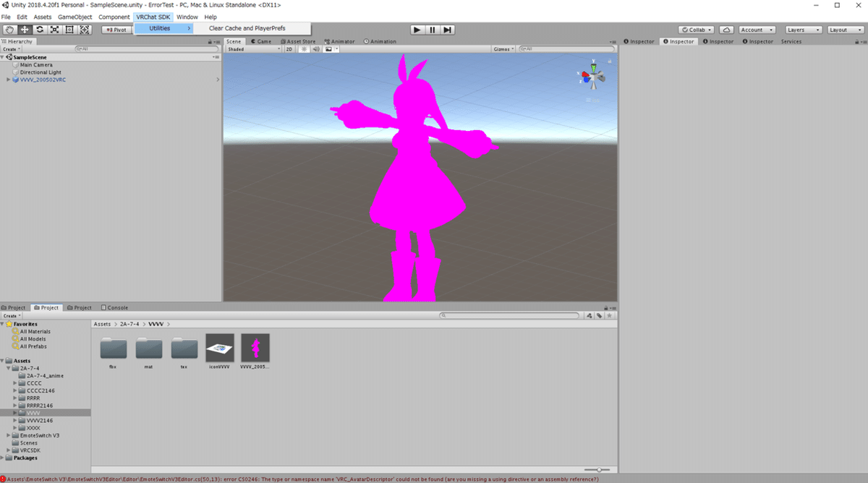
Task: Step one frame forward
Action: (x=448, y=30)
